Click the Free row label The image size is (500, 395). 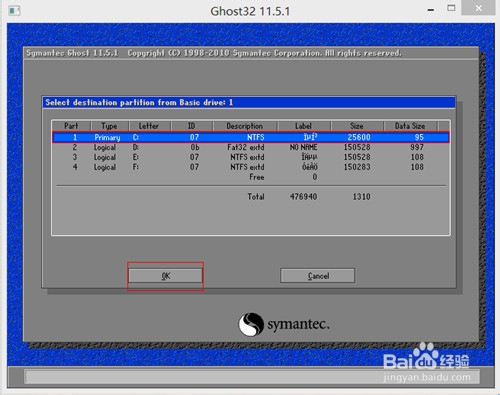pyautogui.click(x=257, y=177)
